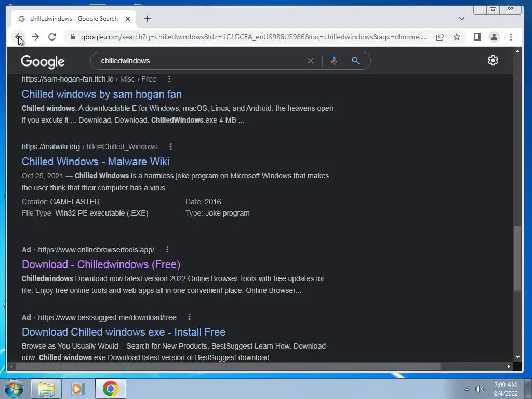This screenshot has height=399, width=532.
Task: Click the horizontal scrollbar thumb
Action: tap(228, 366)
